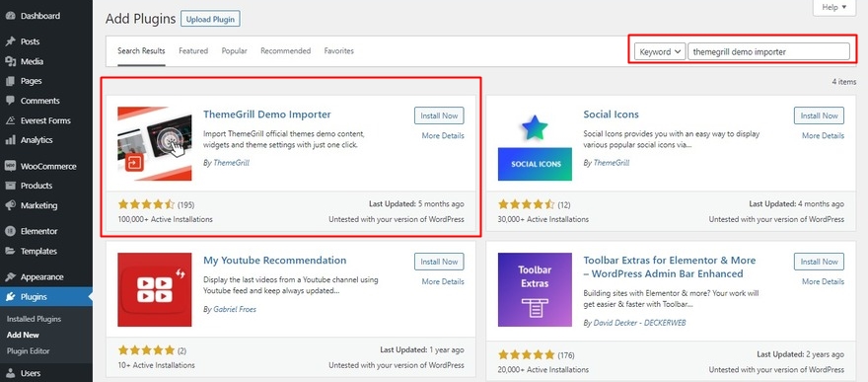Image resolution: width=868 pixels, height=382 pixels.
Task: Click Toolbar Extras for Elementor title link
Action: (x=670, y=267)
